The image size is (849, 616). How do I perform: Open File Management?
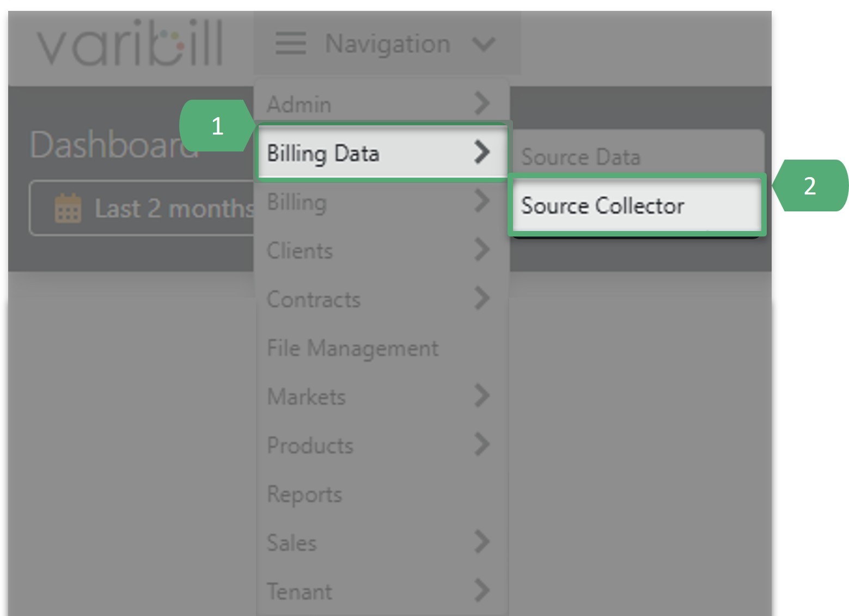pyautogui.click(x=353, y=348)
